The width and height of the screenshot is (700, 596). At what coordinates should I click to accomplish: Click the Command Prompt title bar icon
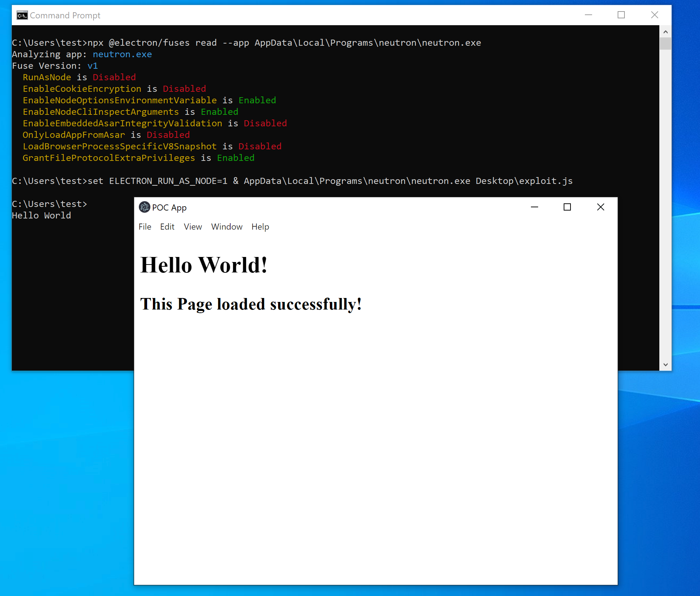point(22,15)
